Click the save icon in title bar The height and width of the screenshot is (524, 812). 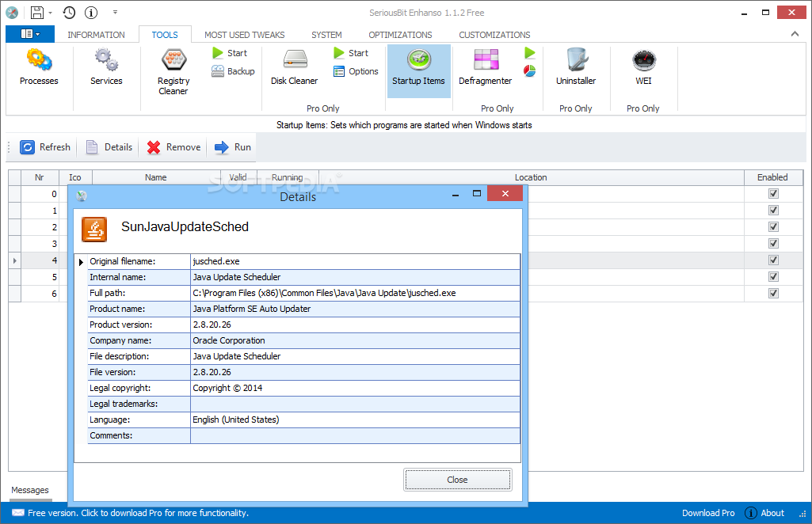37,13
